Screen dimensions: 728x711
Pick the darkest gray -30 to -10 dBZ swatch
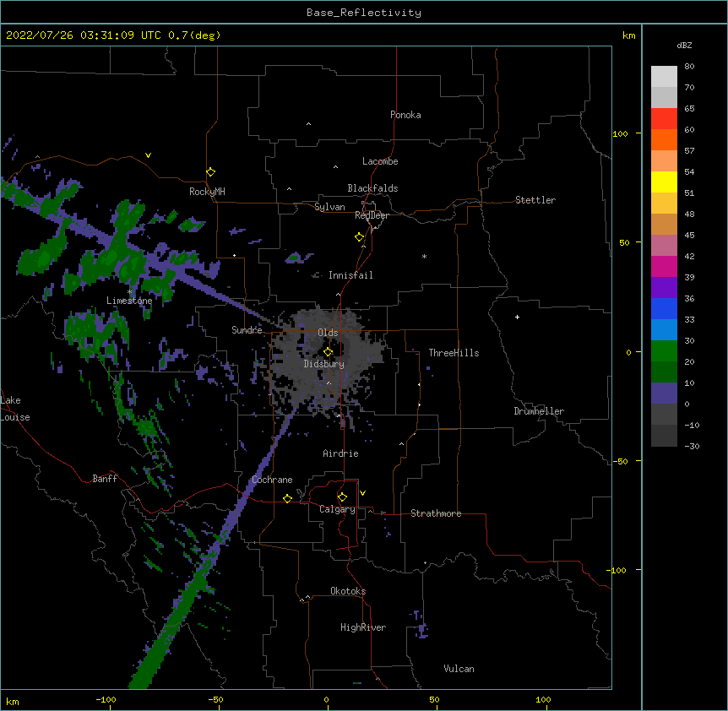coord(664,436)
